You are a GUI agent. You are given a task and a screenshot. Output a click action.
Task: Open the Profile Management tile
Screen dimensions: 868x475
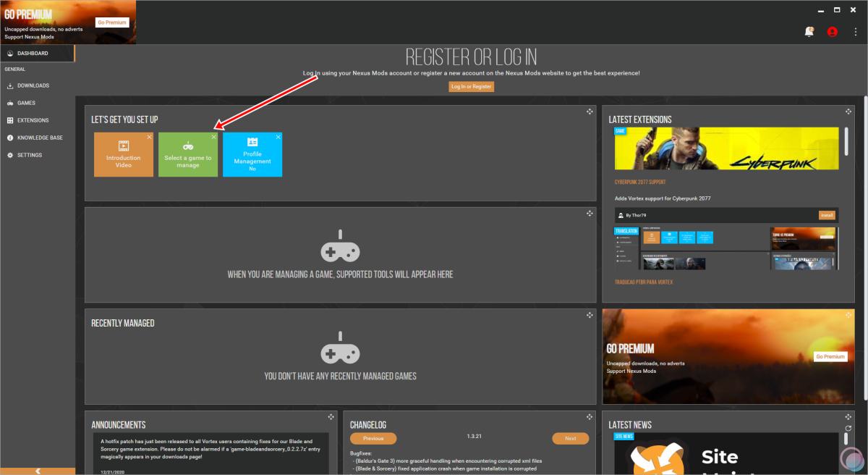point(252,154)
